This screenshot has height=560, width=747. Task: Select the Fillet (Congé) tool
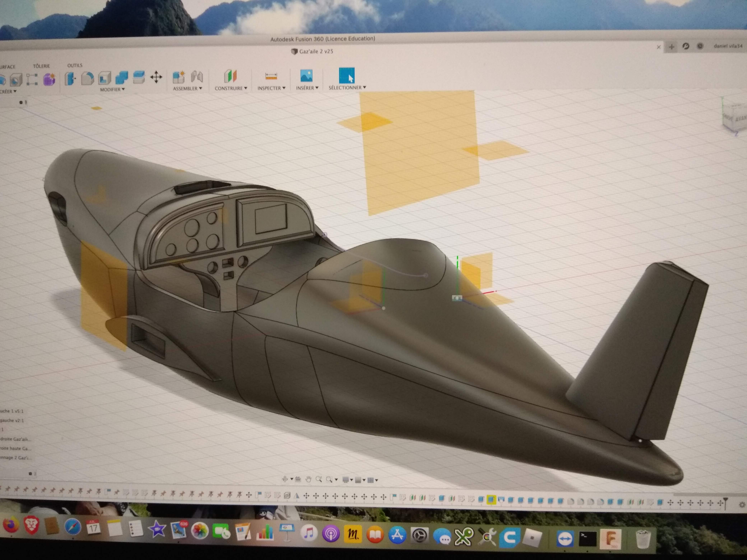point(87,78)
